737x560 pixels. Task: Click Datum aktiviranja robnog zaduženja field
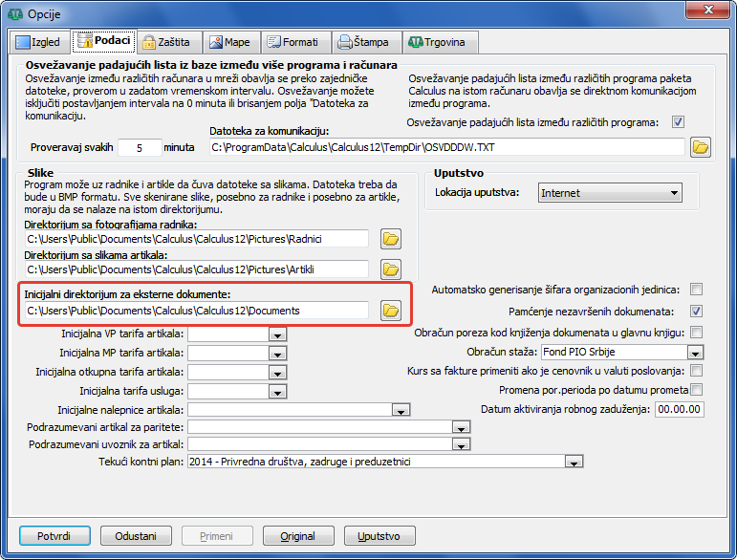click(x=678, y=409)
